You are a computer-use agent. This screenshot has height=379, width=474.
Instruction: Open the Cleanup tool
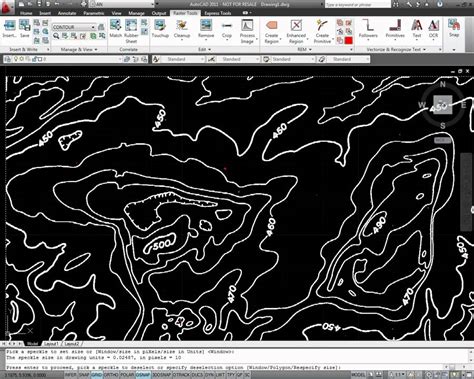click(x=182, y=29)
